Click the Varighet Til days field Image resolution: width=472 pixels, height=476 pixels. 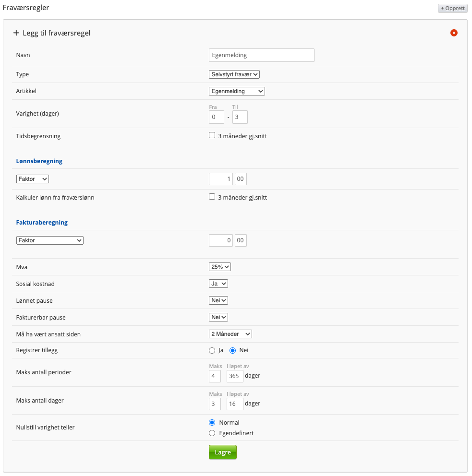coord(240,117)
